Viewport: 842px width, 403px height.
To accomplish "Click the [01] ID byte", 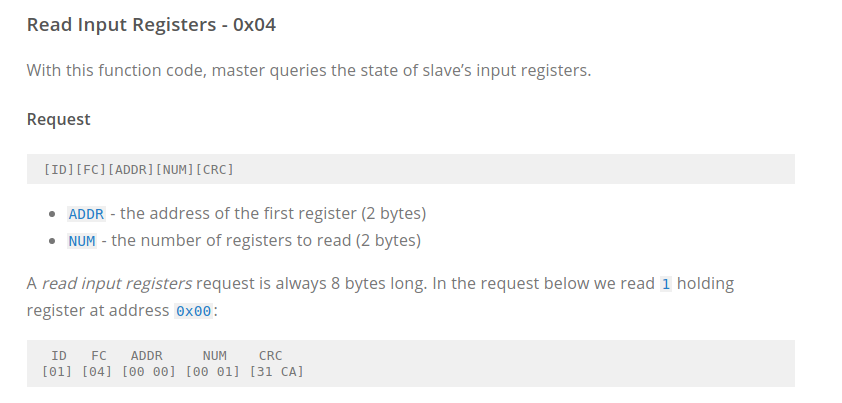I will (57, 371).
